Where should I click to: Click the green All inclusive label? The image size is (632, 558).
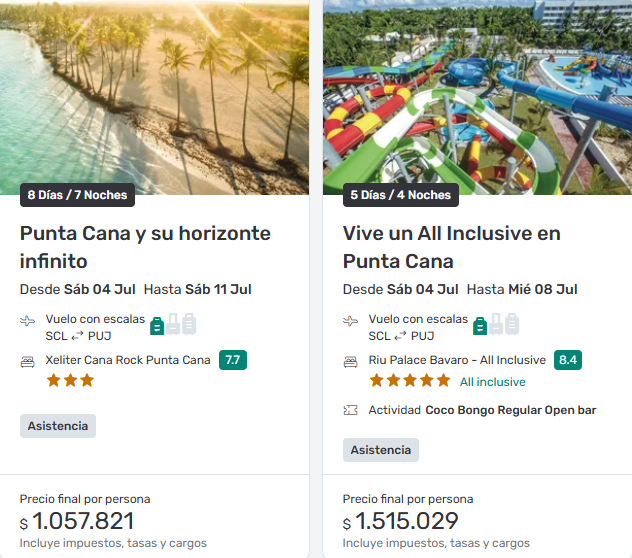(x=492, y=382)
